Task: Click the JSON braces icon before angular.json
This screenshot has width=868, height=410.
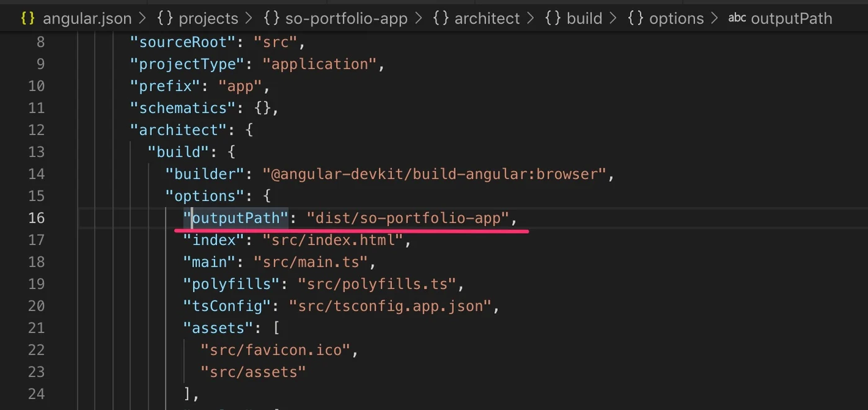Action: click(x=28, y=19)
